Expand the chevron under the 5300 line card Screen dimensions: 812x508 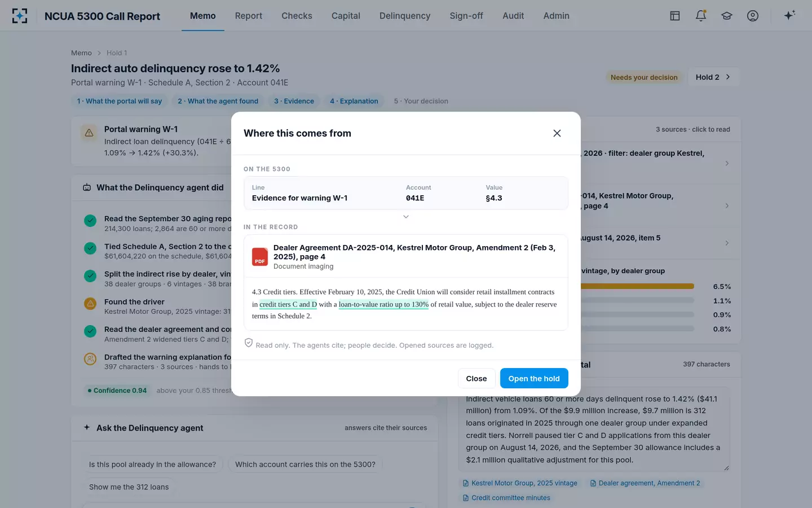[406, 217]
